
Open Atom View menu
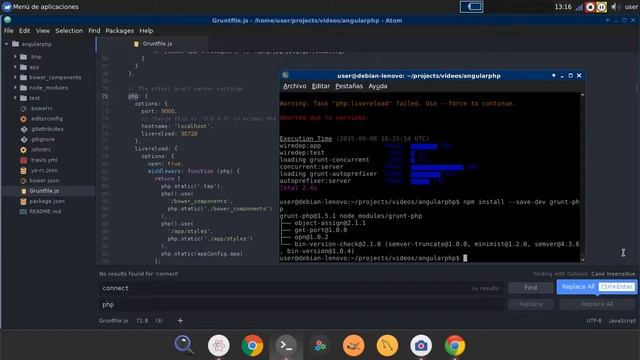click(x=43, y=31)
